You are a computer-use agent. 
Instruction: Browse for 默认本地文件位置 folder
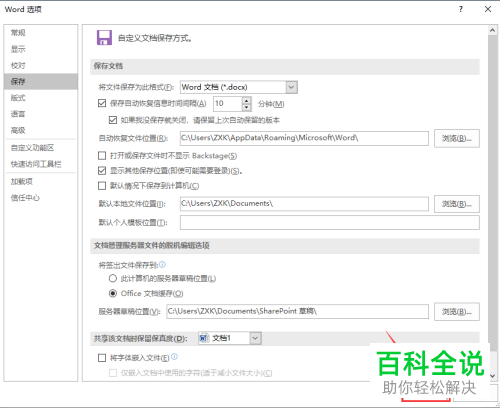click(x=457, y=204)
